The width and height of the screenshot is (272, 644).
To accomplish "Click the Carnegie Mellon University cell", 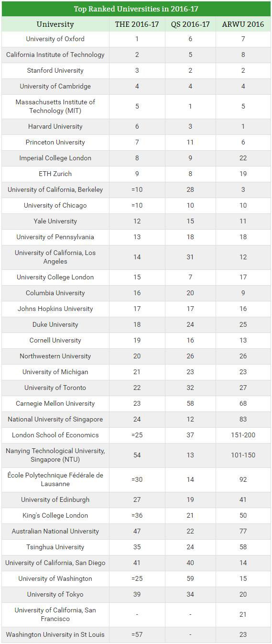I will coord(55,403).
